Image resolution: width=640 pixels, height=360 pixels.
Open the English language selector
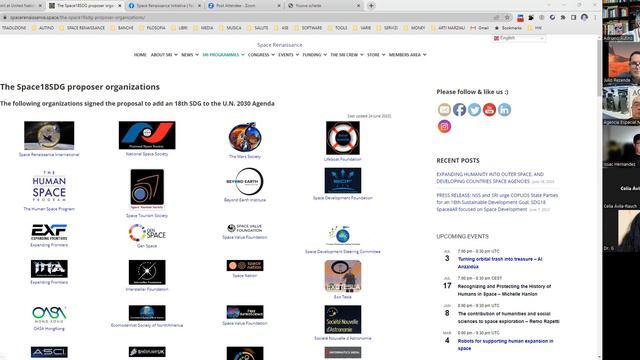[x=519, y=38]
